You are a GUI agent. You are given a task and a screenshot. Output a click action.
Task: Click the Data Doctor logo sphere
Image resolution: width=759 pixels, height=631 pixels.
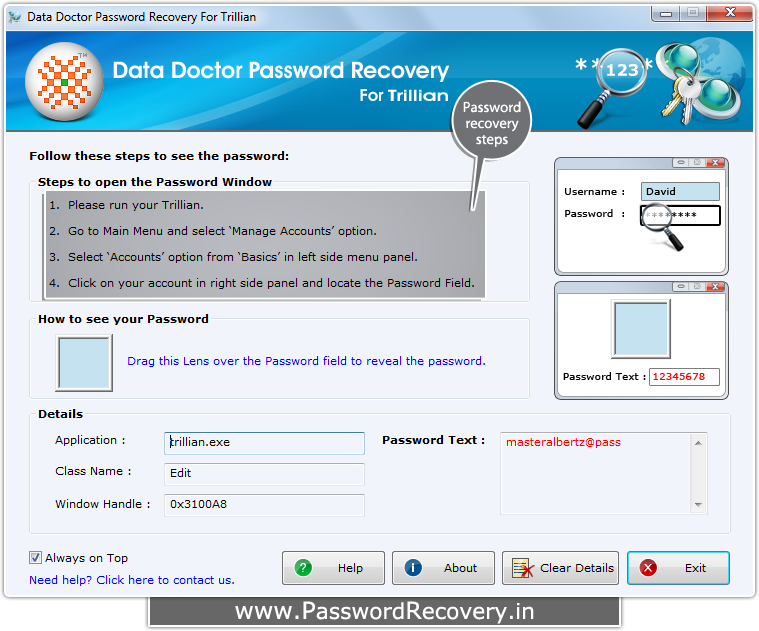click(x=64, y=82)
